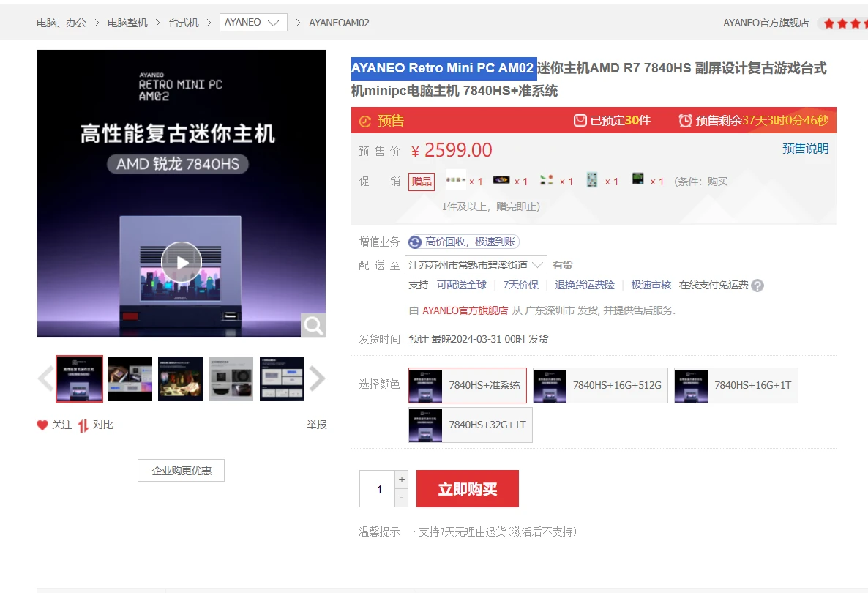The height and width of the screenshot is (593, 868).
Task: Select the fourth product thumbnail
Action: [x=231, y=378]
